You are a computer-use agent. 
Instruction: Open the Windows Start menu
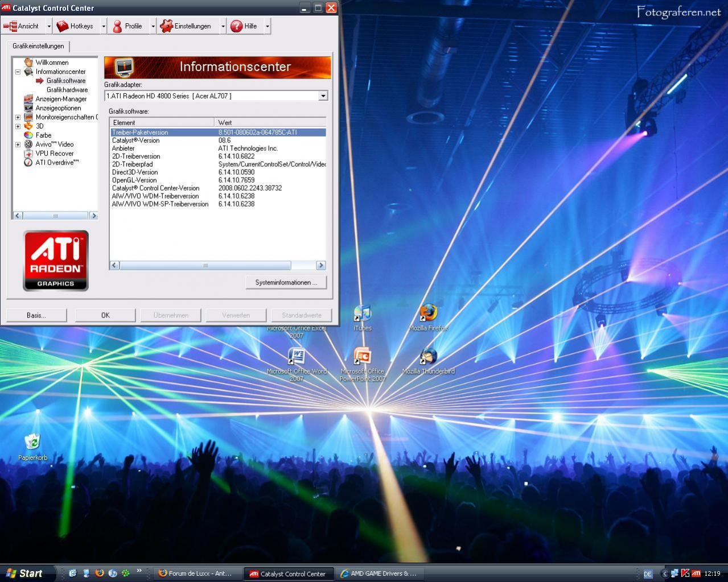pos(27,573)
